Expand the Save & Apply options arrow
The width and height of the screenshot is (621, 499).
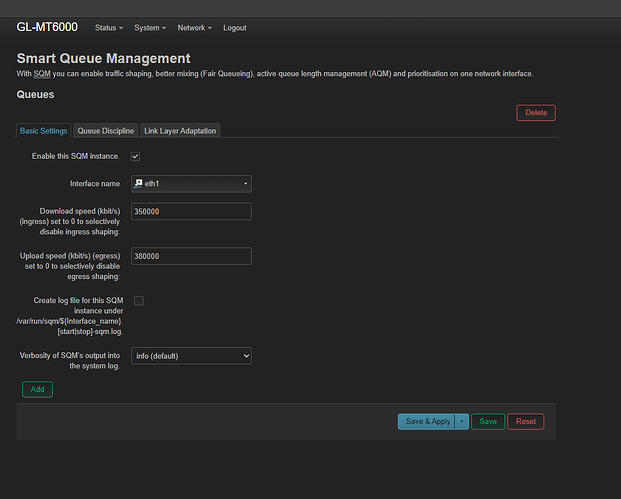(x=462, y=421)
